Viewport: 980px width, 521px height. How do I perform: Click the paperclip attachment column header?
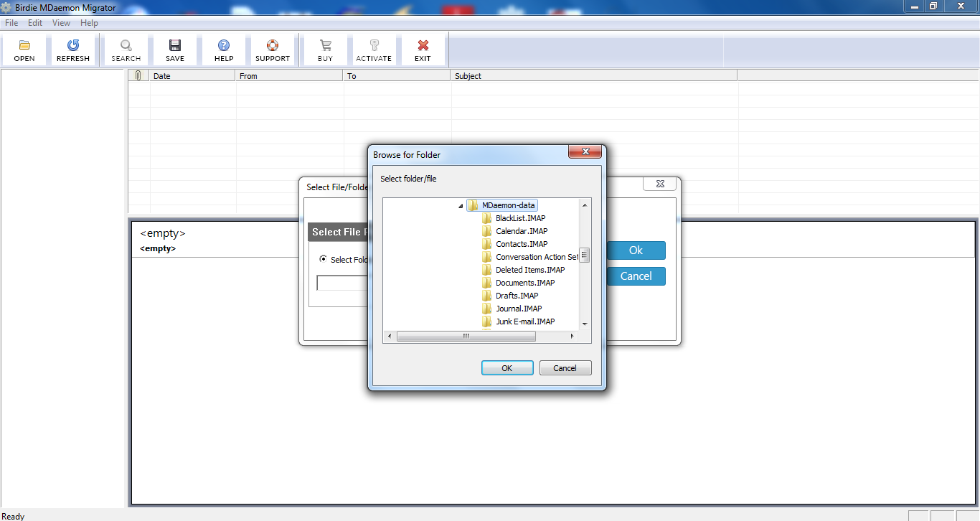point(138,75)
